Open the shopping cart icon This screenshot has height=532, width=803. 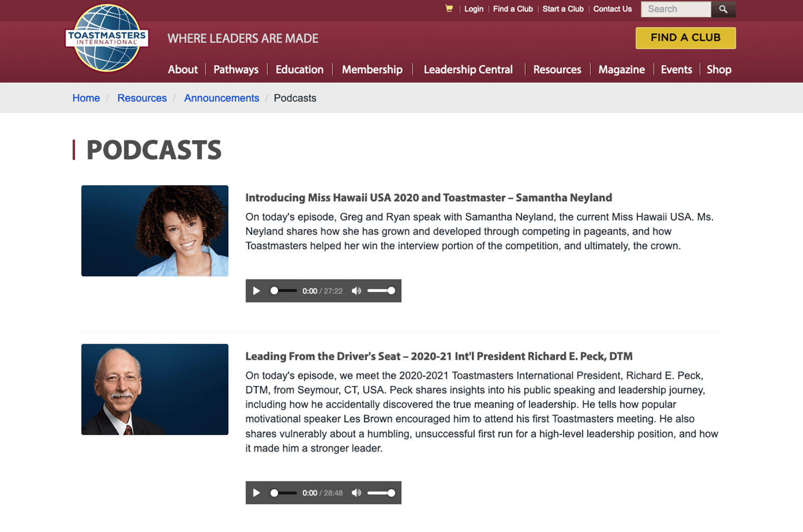click(449, 9)
